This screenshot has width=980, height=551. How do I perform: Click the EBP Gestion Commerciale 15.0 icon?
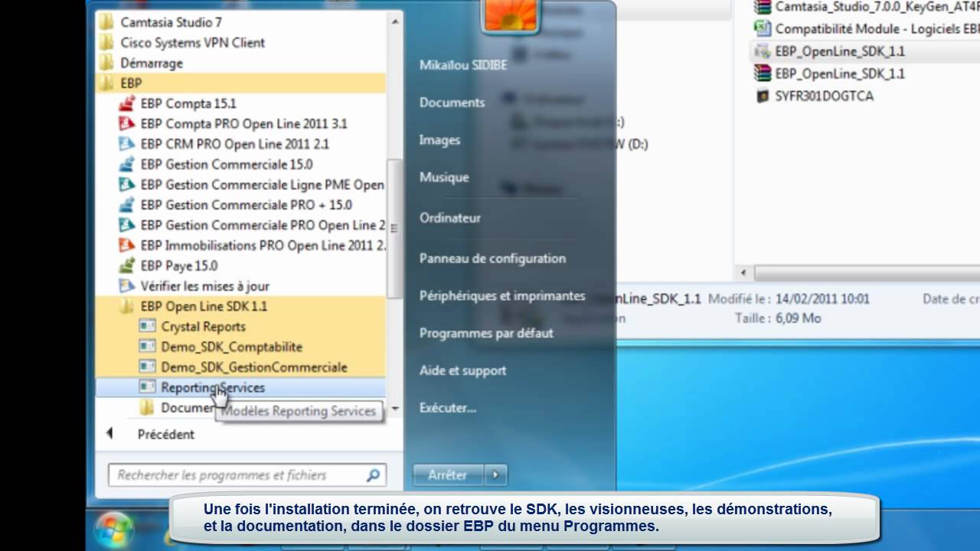[127, 164]
